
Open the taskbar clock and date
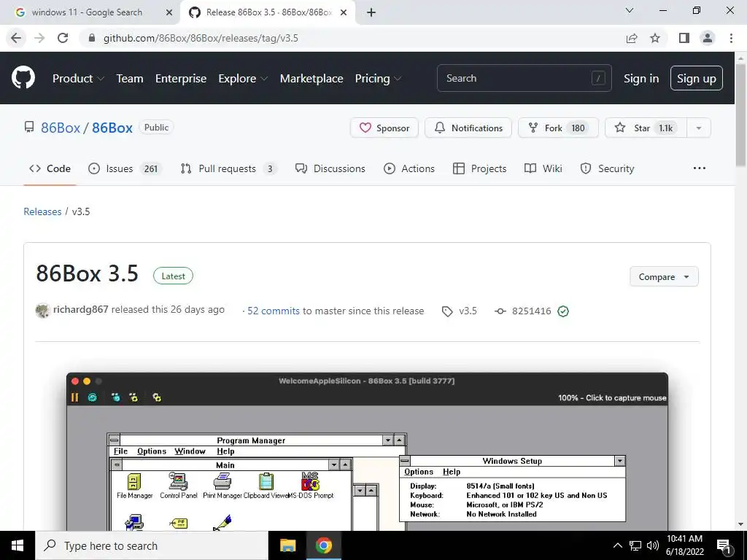click(x=684, y=545)
